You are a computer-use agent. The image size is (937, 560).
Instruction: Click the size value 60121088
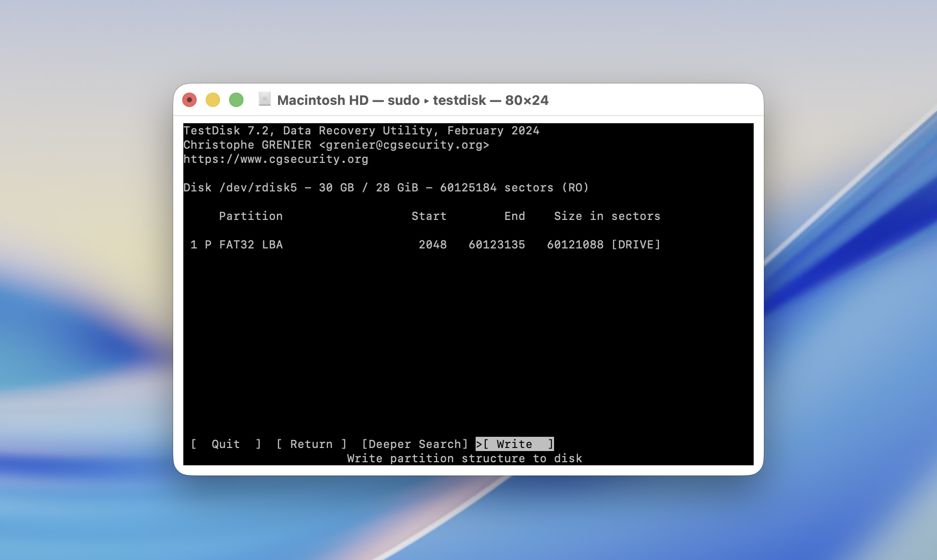point(575,245)
